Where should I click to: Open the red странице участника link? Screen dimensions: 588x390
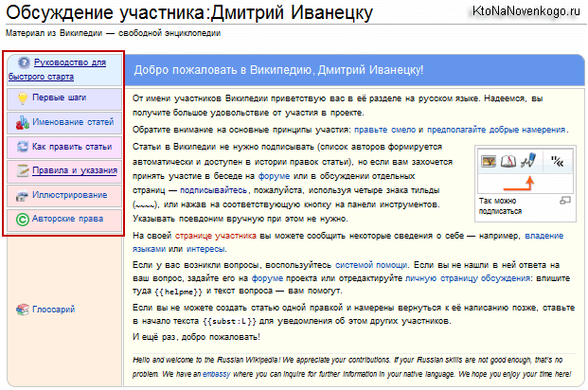(216, 236)
